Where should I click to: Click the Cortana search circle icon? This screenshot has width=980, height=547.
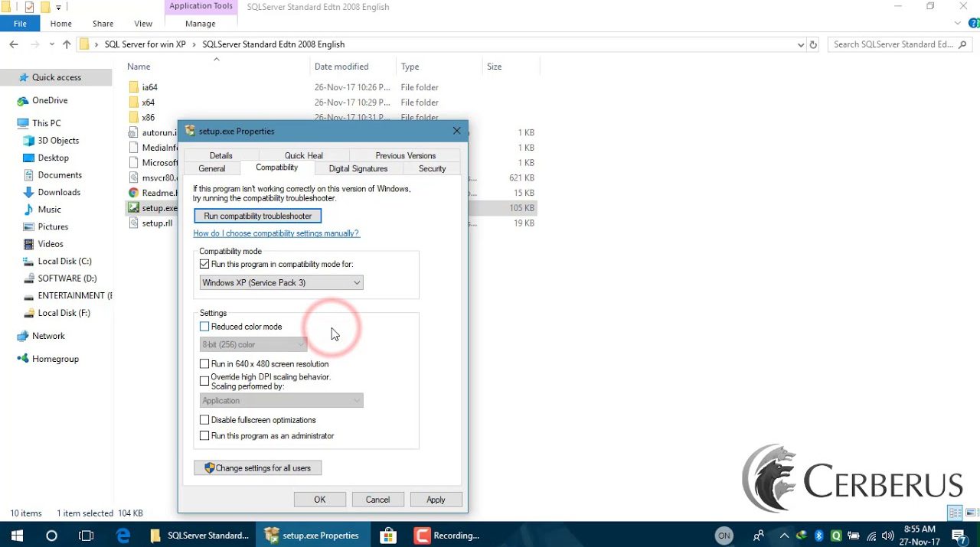[51, 536]
